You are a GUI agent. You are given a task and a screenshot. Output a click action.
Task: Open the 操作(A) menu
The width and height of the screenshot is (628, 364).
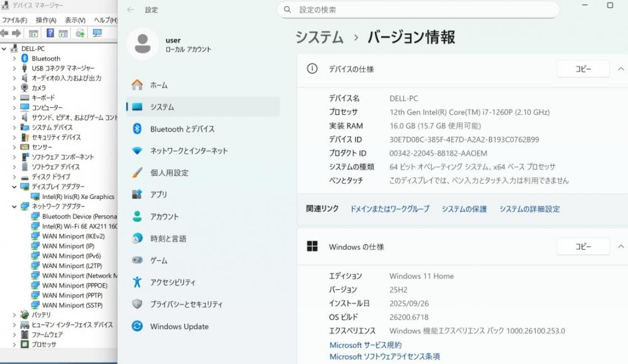coord(46,20)
